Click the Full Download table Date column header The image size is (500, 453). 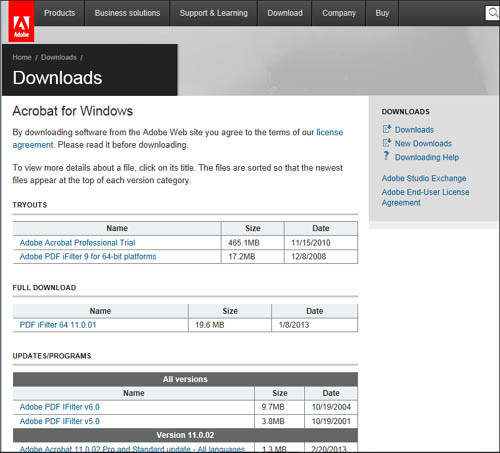(315, 311)
